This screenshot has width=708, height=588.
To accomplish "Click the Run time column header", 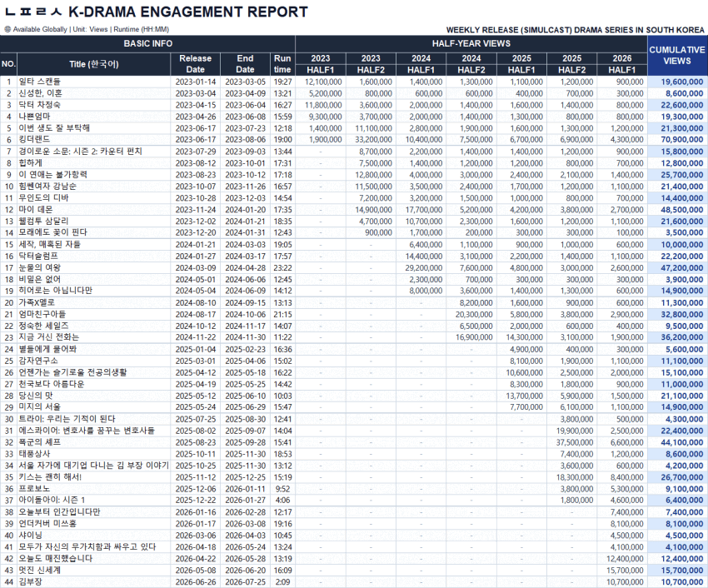I will click(x=282, y=64).
